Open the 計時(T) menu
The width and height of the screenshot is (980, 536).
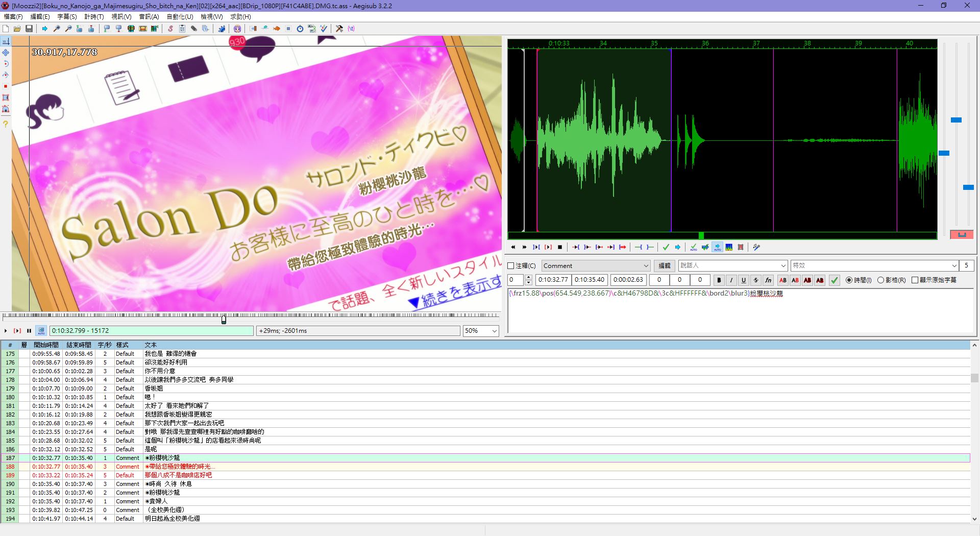click(94, 17)
